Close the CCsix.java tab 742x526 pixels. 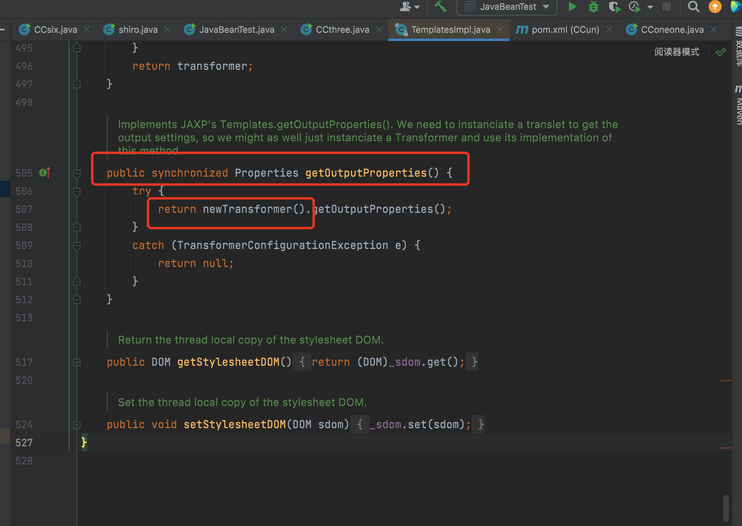tap(87, 30)
